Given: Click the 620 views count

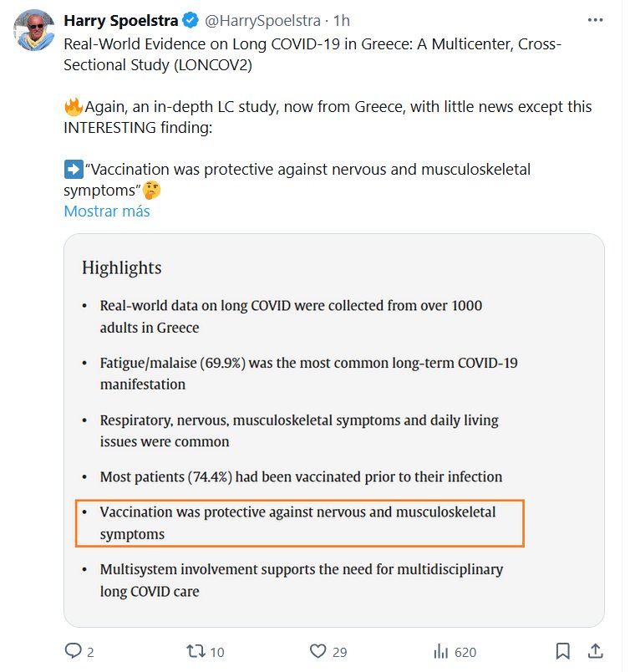Looking at the screenshot, I should coord(465,652).
